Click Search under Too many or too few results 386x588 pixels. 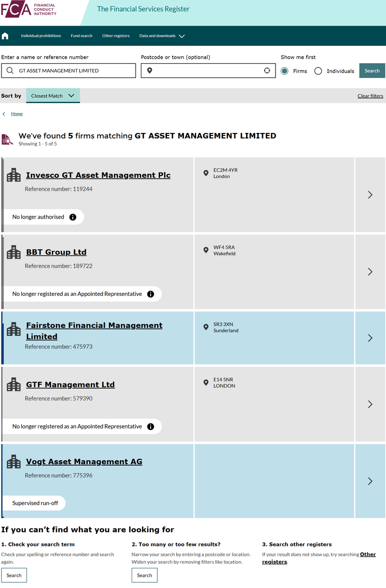pos(144,575)
